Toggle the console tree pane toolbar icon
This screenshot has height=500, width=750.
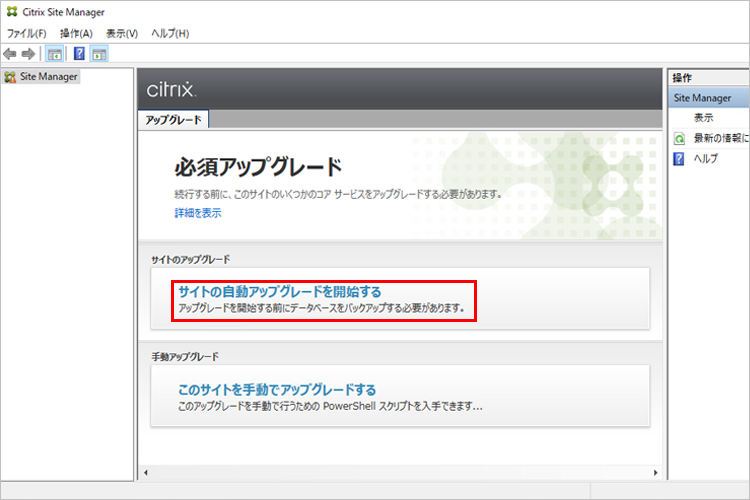(x=55, y=53)
